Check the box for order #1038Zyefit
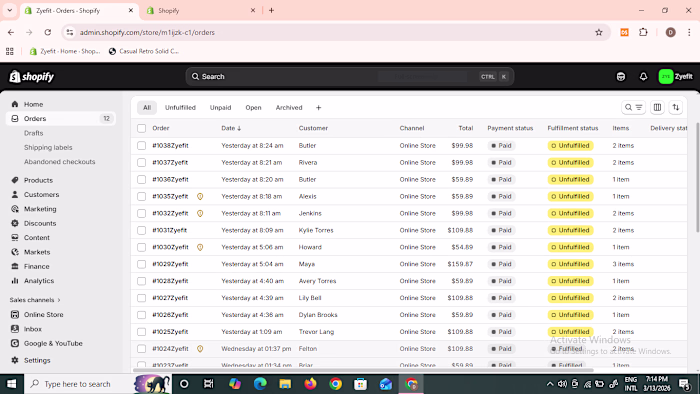The width and height of the screenshot is (700, 394). point(142,145)
